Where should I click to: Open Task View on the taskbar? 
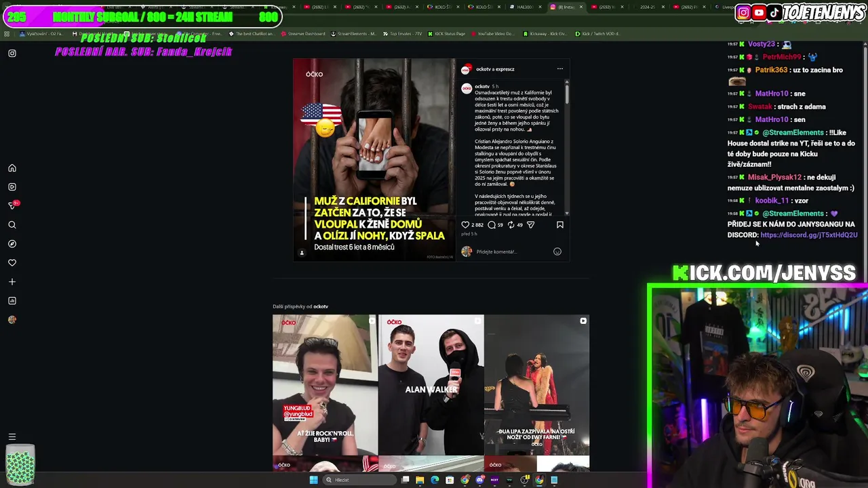tap(406, 480)
